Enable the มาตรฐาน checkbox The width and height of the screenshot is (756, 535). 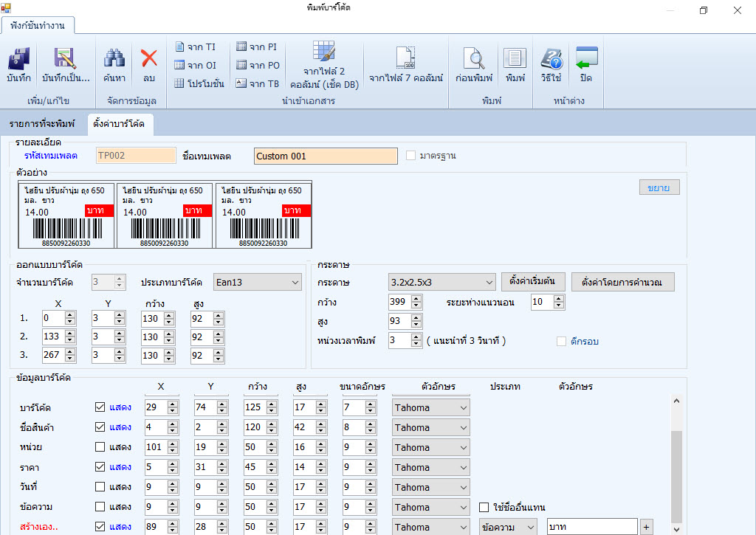pos(410,155)
